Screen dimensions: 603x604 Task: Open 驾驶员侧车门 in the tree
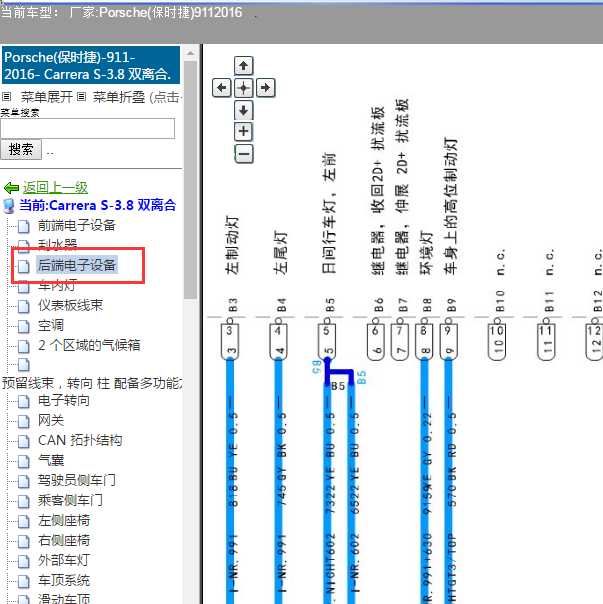[x=77, y=480]
